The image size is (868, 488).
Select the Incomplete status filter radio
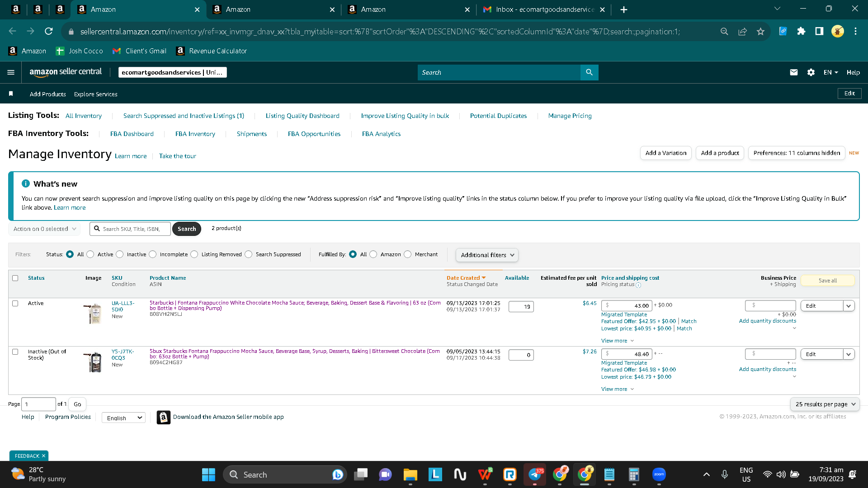153,254
